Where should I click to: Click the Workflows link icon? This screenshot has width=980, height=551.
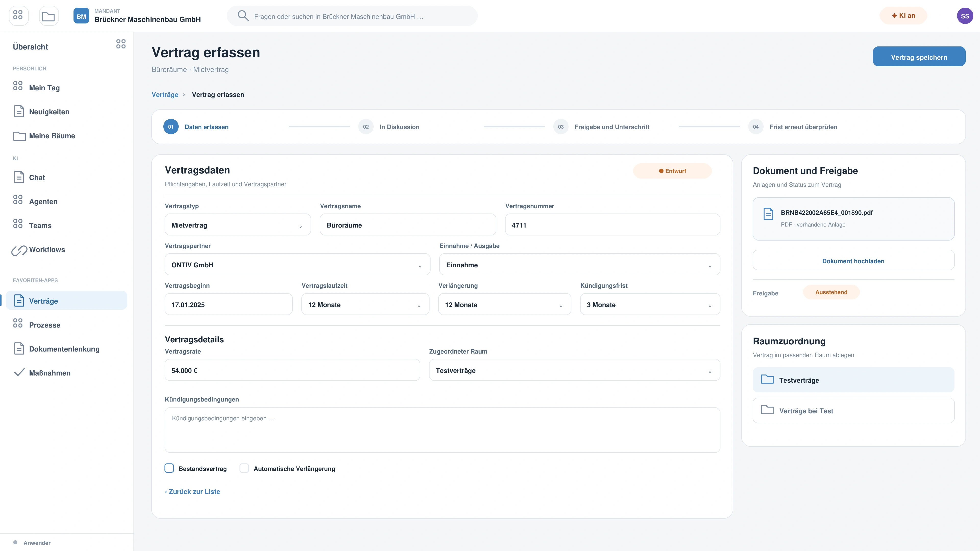[x=19, y=250]
